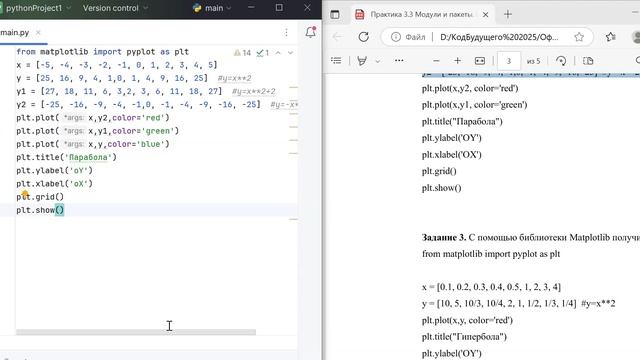Image resolution: width=640 pixels, height=360 pixels.
Task: Fit PDF to page width
Action: point(480,61)
